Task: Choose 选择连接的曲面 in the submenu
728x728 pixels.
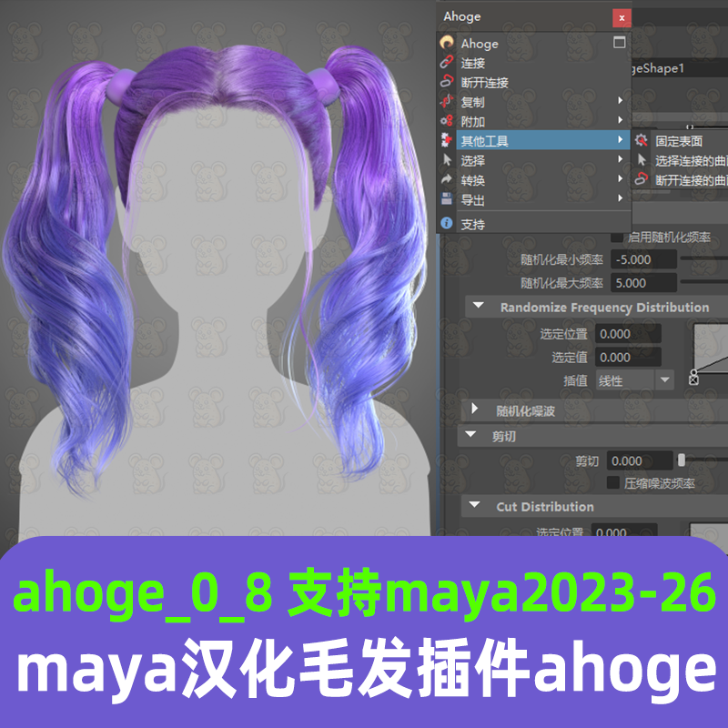Action: pyautogui.click(x=680, y=160)
